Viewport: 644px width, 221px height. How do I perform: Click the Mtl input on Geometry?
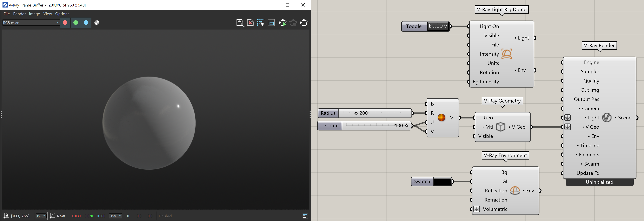487,127
